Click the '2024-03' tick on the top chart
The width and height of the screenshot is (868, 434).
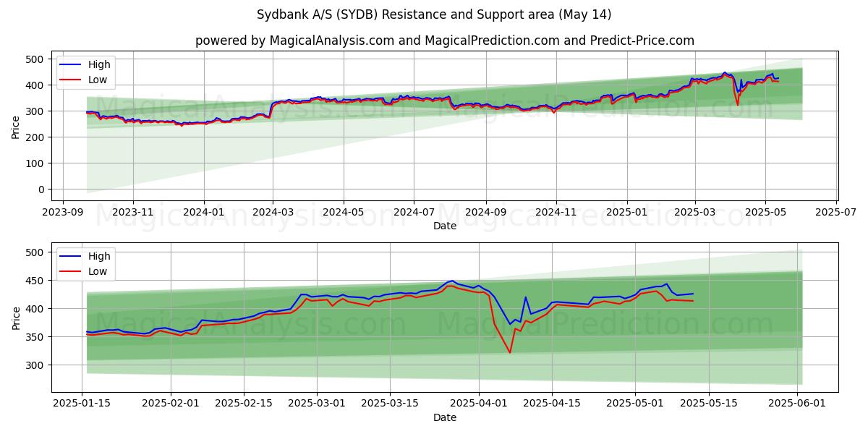273,211
